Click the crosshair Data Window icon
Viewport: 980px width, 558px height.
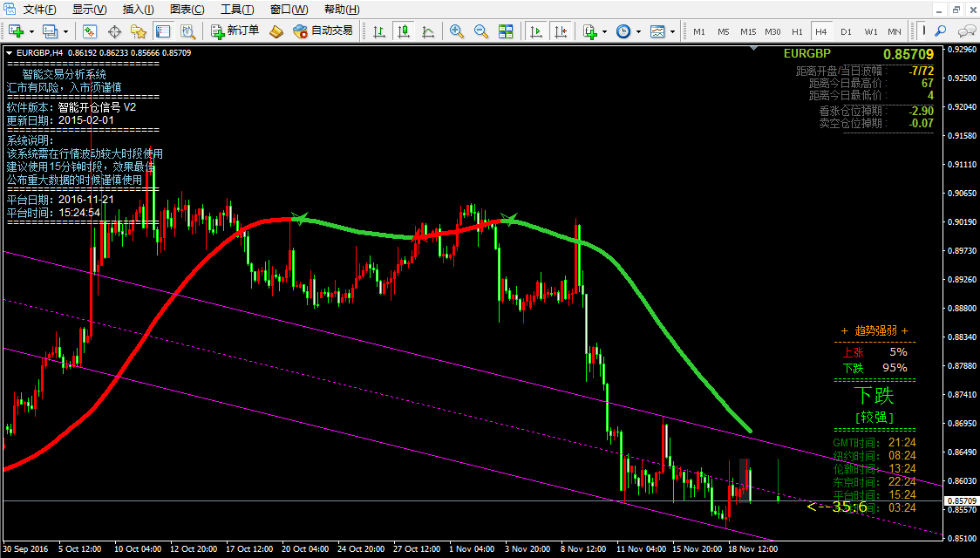(x=114, y=31)
